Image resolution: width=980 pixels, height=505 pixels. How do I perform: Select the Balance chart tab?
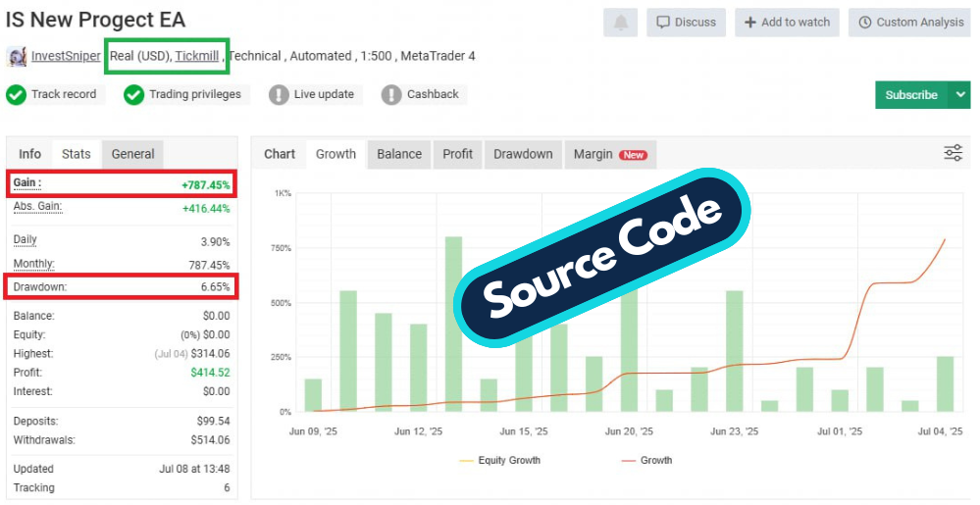[x=399, y=154]
